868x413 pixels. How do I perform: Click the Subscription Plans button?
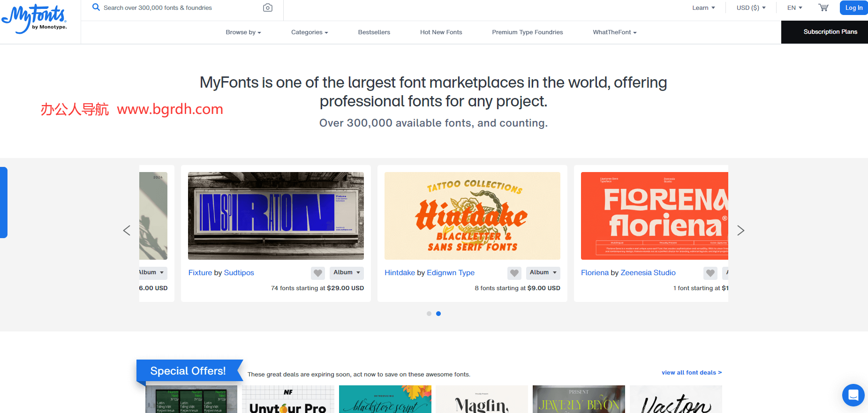coord(830,32)
